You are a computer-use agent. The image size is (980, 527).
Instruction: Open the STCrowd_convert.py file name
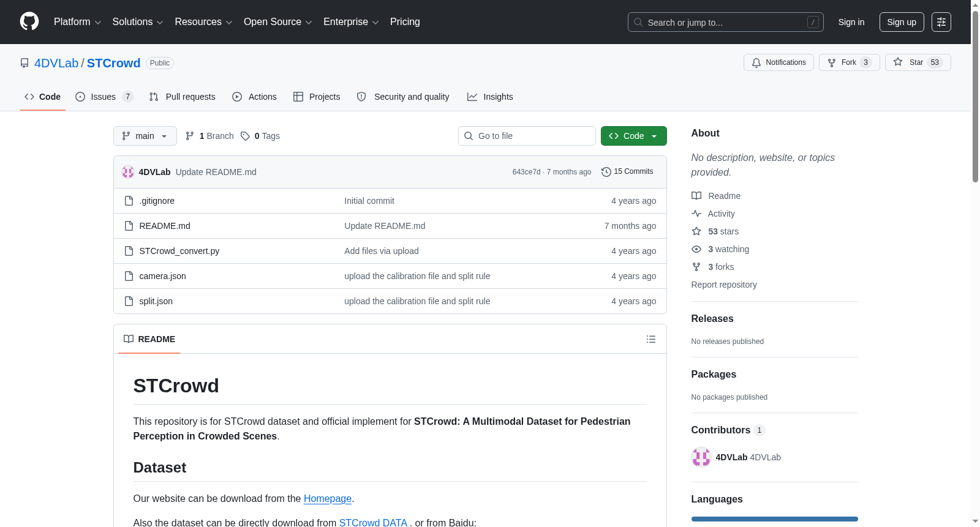click(x=179, y=251)
